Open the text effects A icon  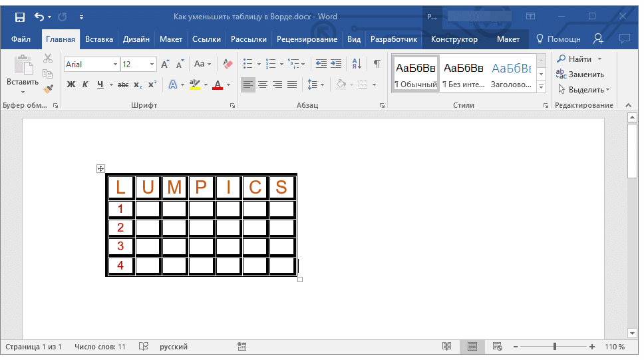173,85
